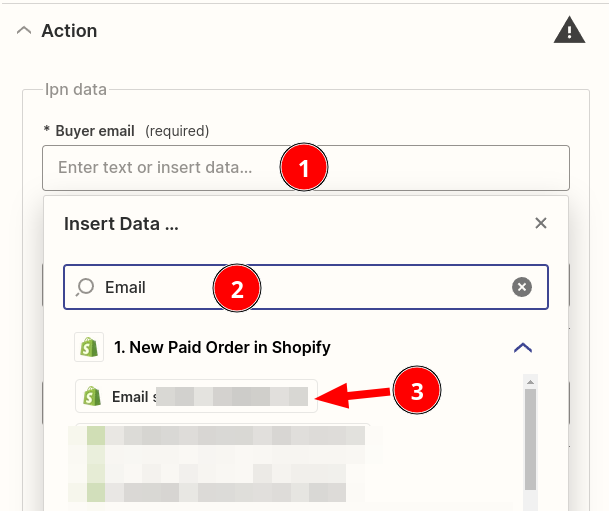Collapse New Paid Order in Shopify

coord(523,348)
